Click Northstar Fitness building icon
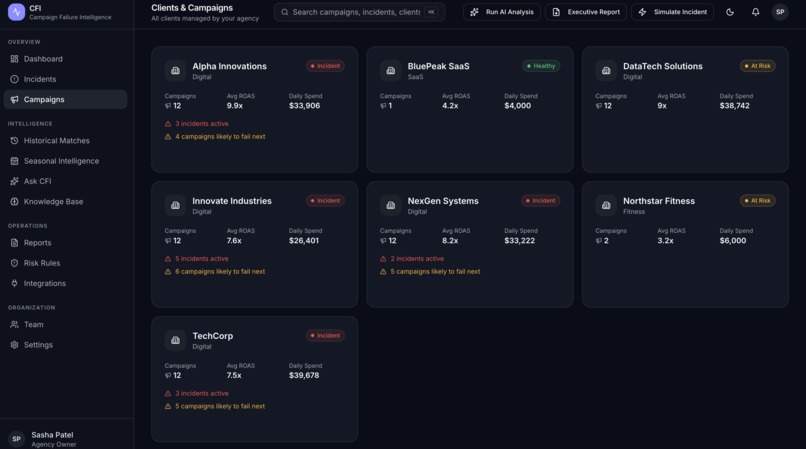The height and width of the screenshot is (449, 806). pyautogui.click(x=606, y=205)
